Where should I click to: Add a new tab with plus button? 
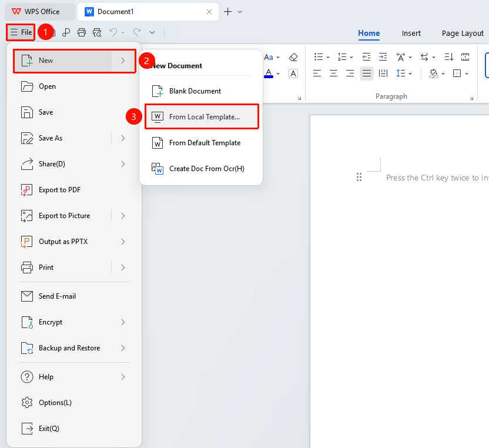coord(227,12)
